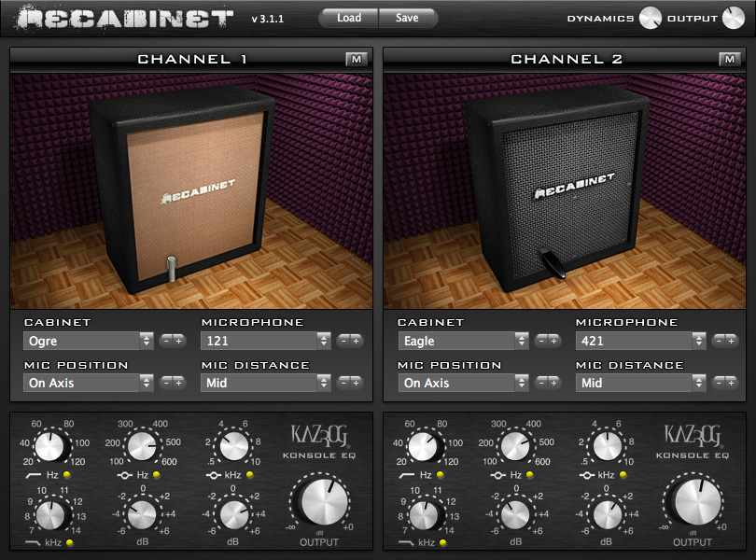Click minus beside Channel 2 Mic Distance
Screen dimensions: 756x560
pos(719,383)
